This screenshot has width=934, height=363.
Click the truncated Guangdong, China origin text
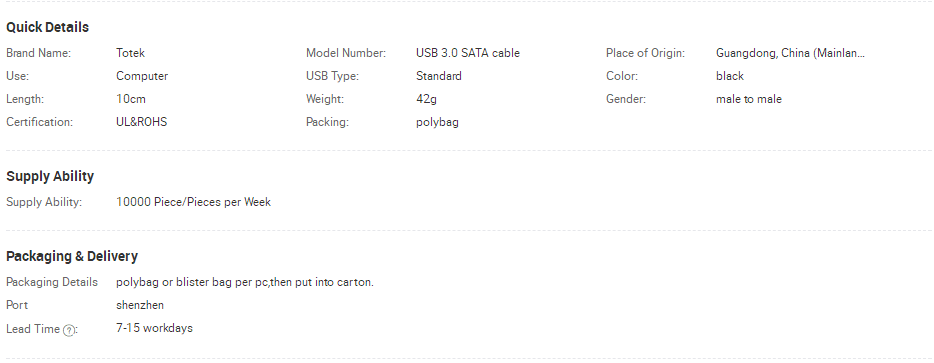[x=790, y=53]
